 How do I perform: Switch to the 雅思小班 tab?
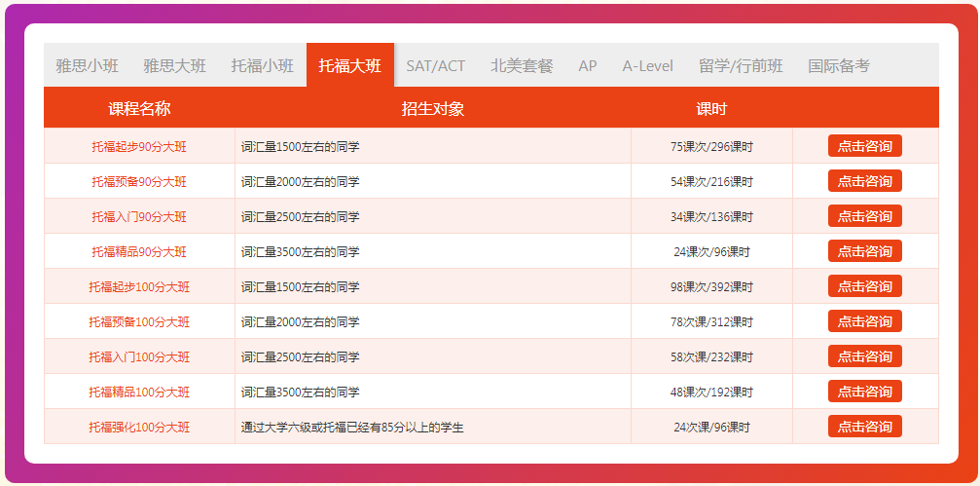pyautogui.click(x=88, y=65)
